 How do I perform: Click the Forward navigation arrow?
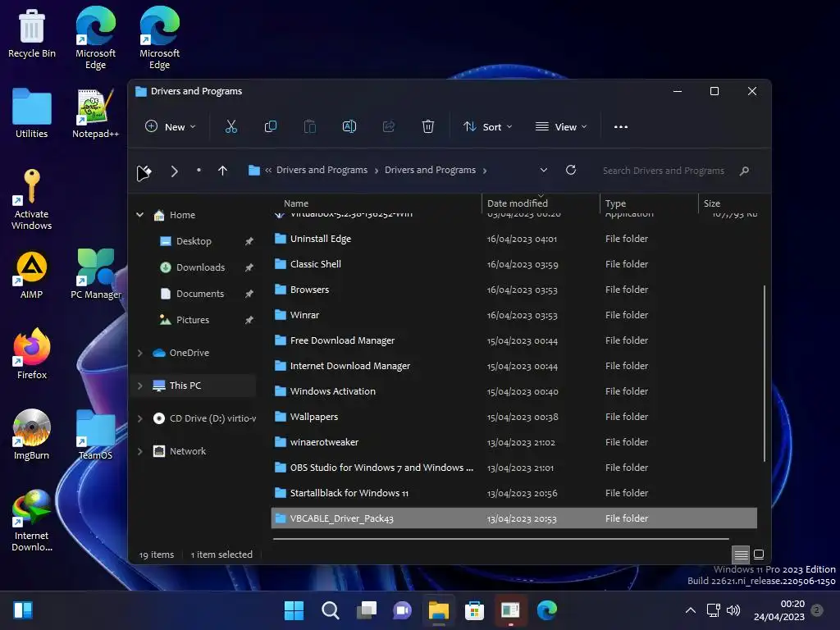174,171
